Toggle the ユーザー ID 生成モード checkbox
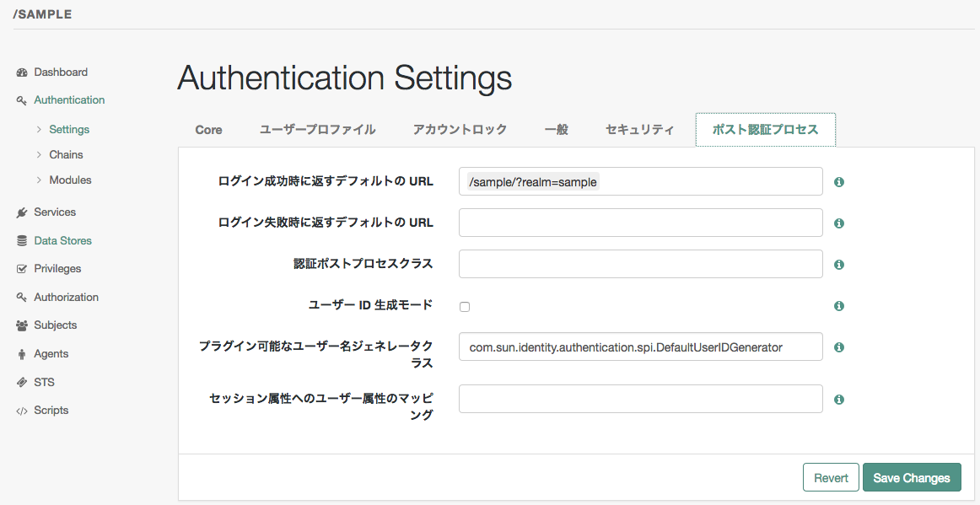980x505 pixels. click(x=465, y=307)
